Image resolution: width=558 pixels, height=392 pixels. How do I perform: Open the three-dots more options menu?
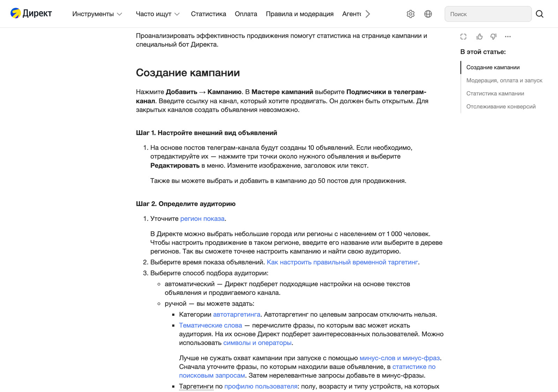pos(508,37)
